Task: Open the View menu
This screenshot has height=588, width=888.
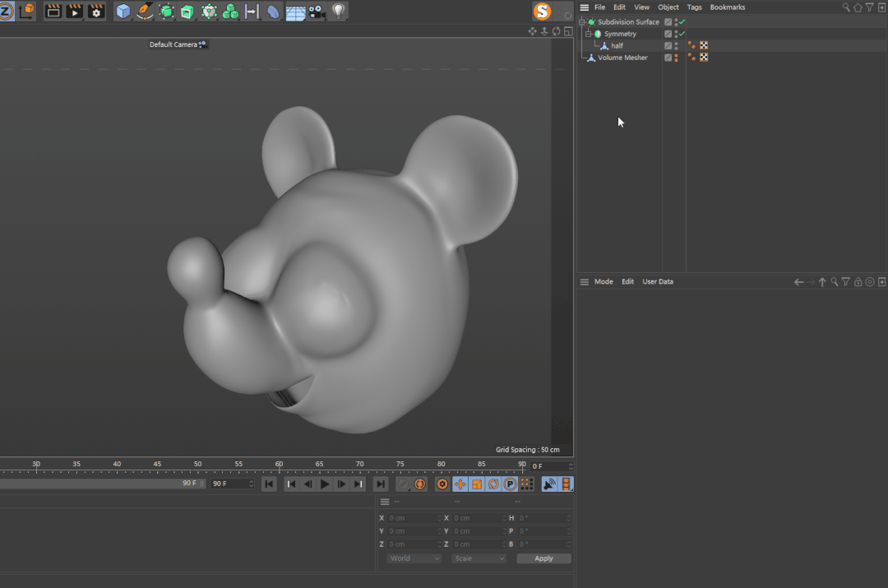Action: click(641, 7)
